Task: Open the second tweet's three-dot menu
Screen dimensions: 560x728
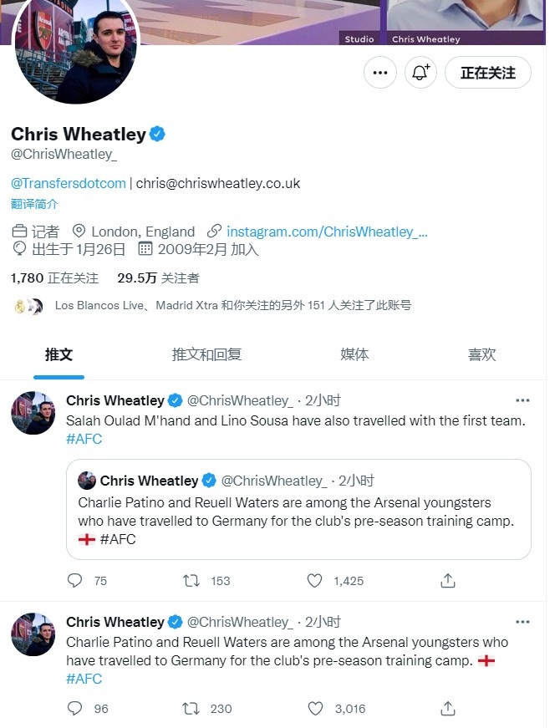Action: [x=522, y=622]
